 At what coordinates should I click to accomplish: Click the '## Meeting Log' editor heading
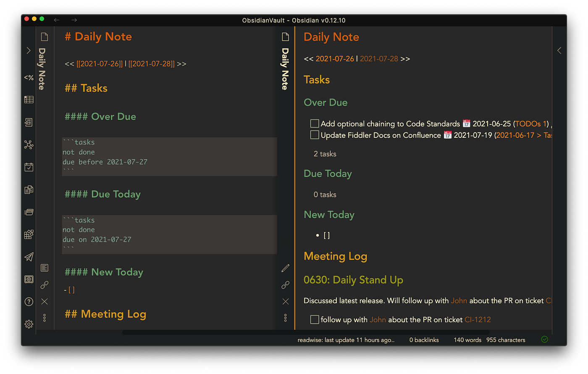click(105, 314)
